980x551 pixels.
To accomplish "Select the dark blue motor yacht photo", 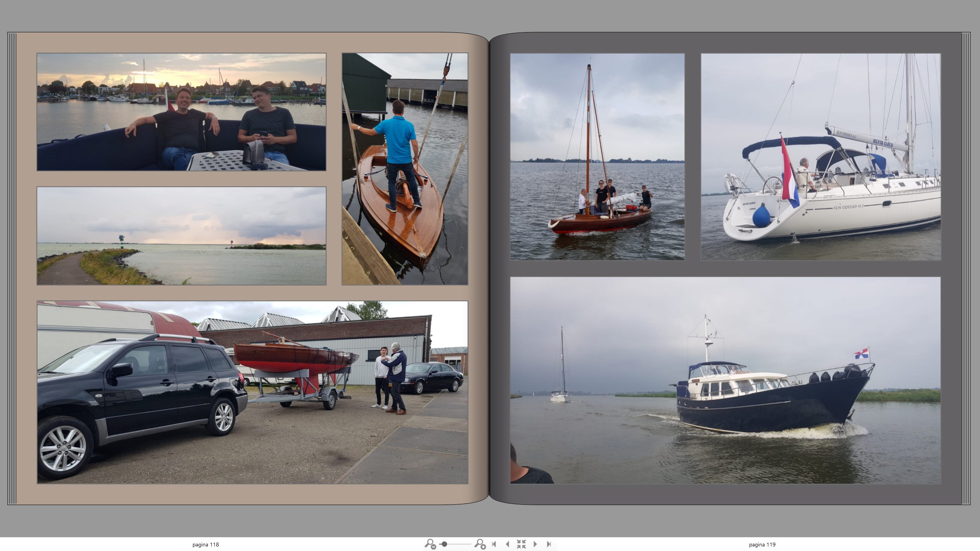I will (x=725, y=380).
